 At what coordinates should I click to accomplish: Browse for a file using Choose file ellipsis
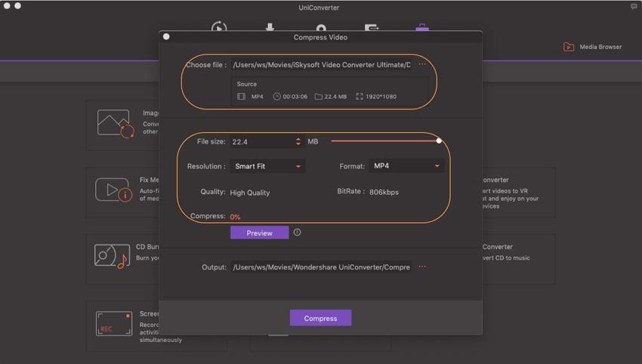pyautogui.click(x=422, y=64)
